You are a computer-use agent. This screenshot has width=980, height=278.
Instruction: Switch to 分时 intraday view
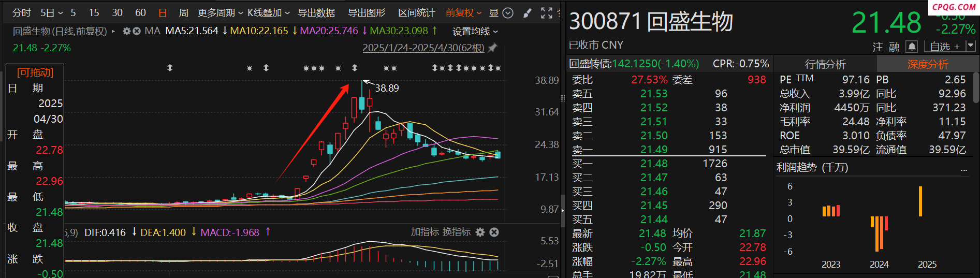22,13
